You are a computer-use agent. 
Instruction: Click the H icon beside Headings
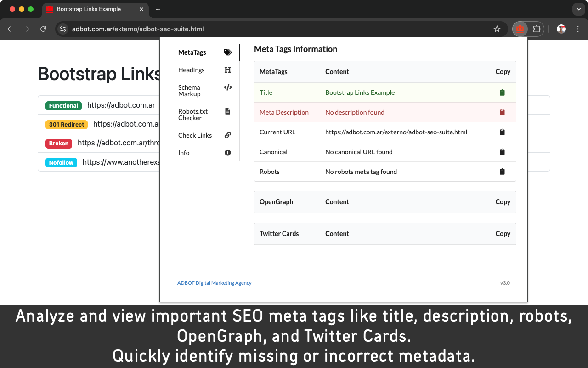228,70
